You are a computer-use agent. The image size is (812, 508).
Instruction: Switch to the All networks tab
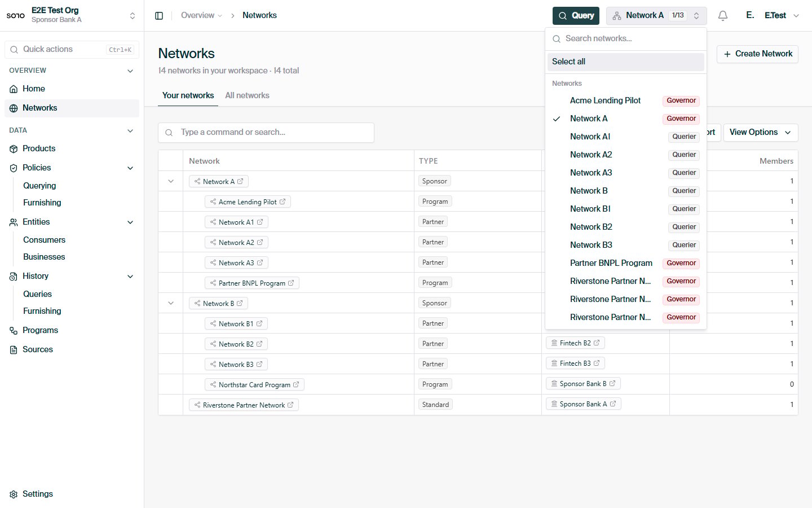pyautogui.click(x=247, y=95)
